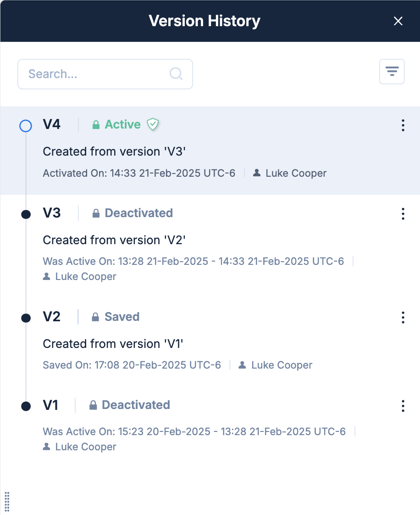Close the Version History panel
The width and height of the screenshot is (420, 515).
(x=398, y=21)
